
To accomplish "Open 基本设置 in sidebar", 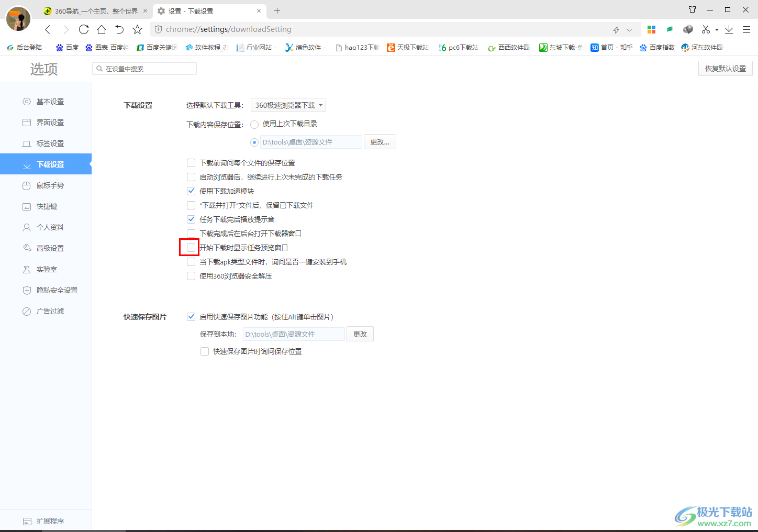I will coord(46,102).
